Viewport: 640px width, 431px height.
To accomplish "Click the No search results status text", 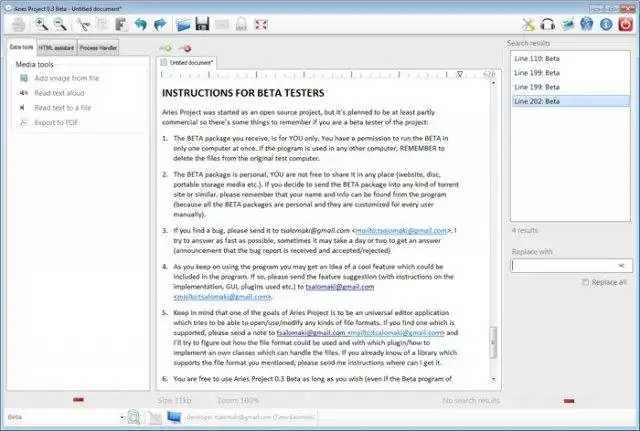I will pos(471,401).
